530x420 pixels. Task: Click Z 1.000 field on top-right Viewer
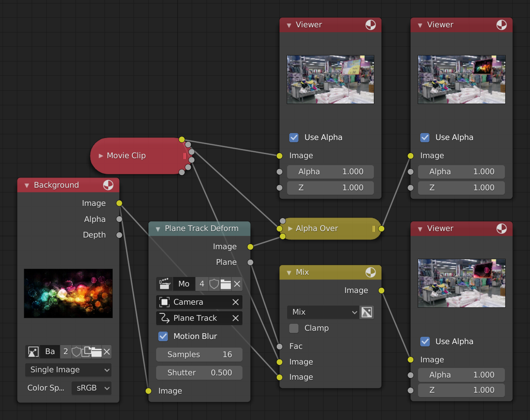(461, 188)
